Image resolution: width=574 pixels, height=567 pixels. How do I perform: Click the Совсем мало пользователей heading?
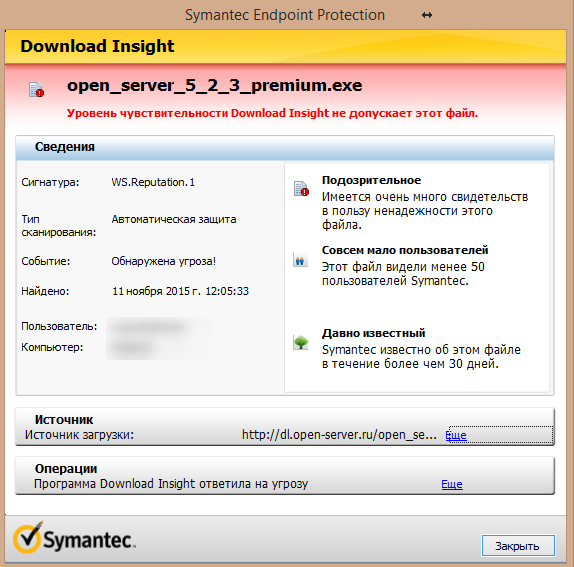coord(405,250)
